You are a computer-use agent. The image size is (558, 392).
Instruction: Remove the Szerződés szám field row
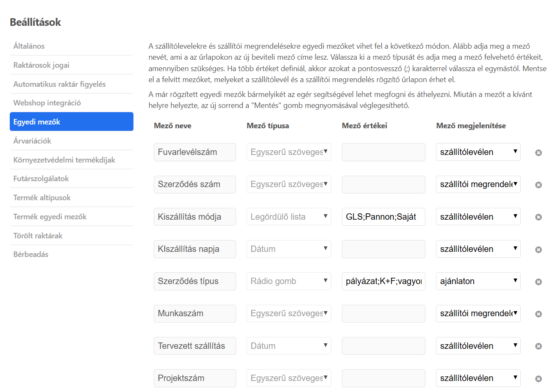539,185
